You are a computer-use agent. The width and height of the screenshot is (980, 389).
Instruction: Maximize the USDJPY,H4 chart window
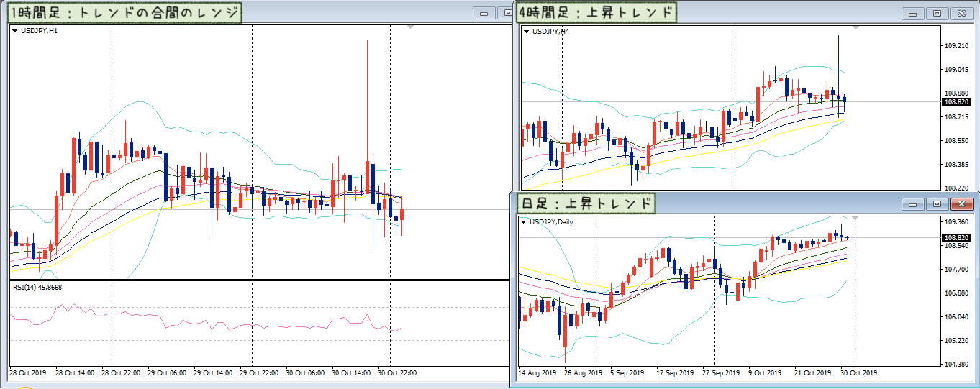[x=937, y=13]
